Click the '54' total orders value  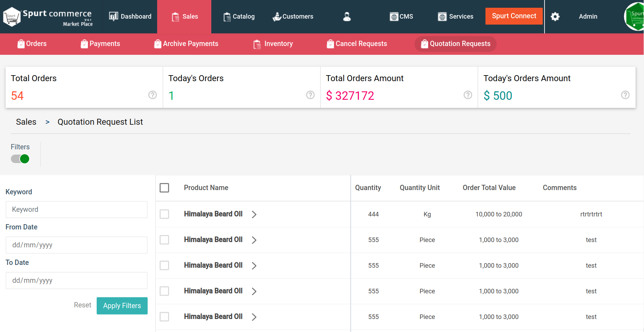click(x=17, y=96)
